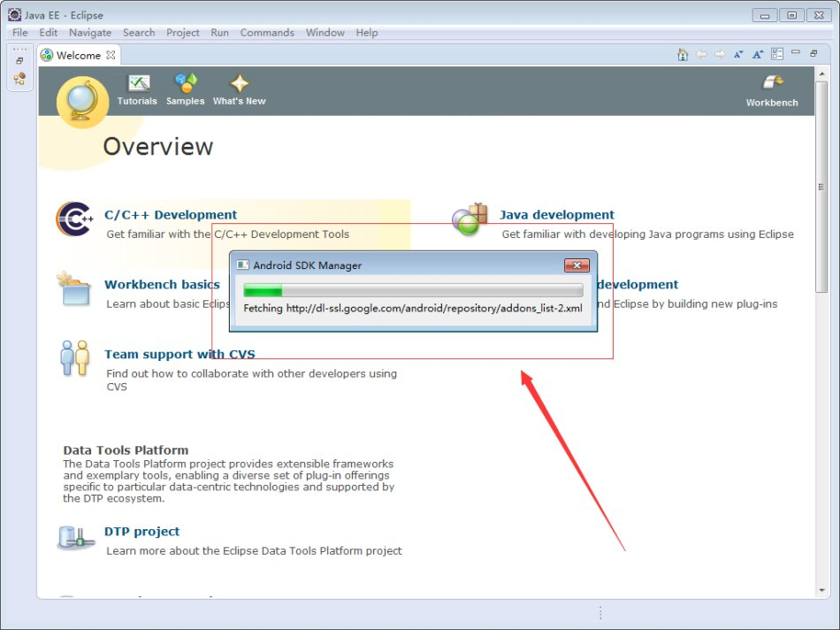Open the Commands menu

click(267, 33)
